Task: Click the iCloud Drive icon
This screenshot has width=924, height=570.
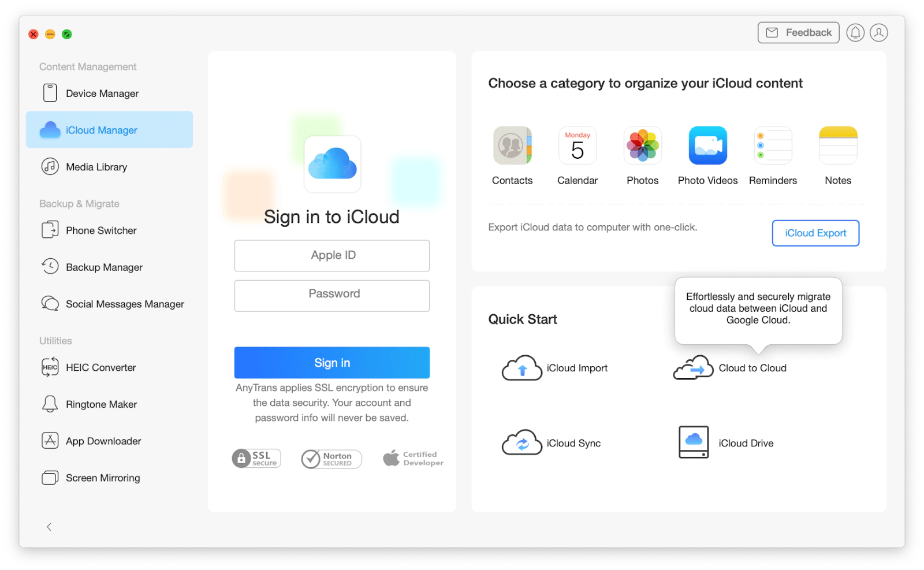Action: point(694,442)
